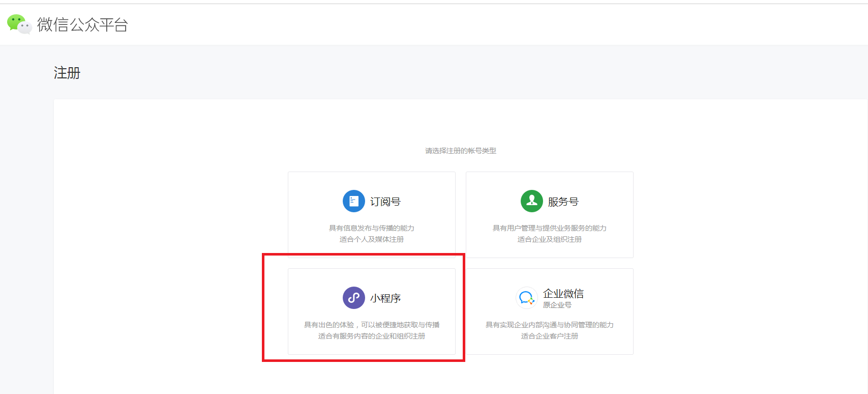Click the 企业微信 chat-bubble icon

527,298
